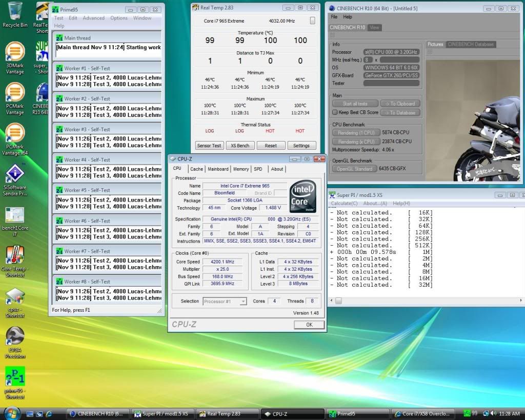Click the Super PI horizontal scrollbar
525x420 pixels.
tap(426, 301)
